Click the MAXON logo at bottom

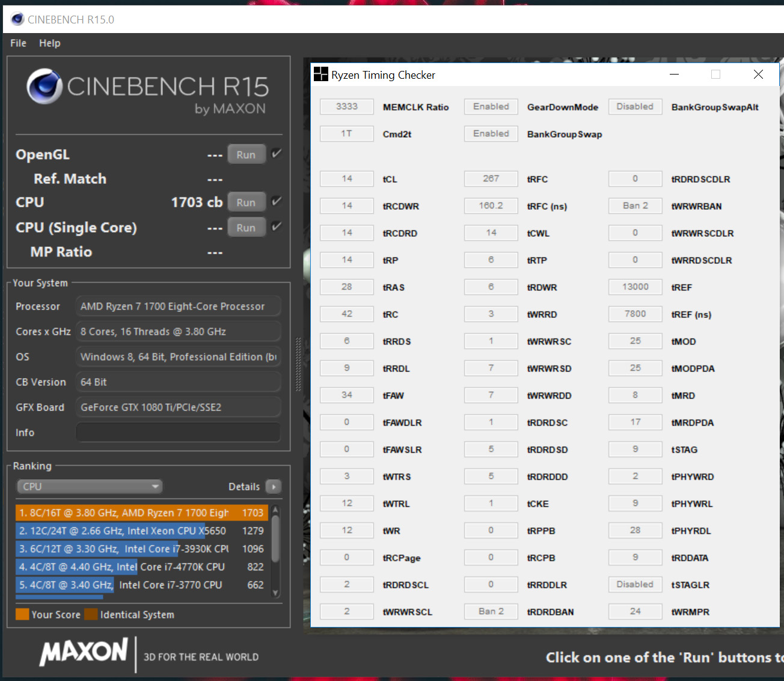84,652
